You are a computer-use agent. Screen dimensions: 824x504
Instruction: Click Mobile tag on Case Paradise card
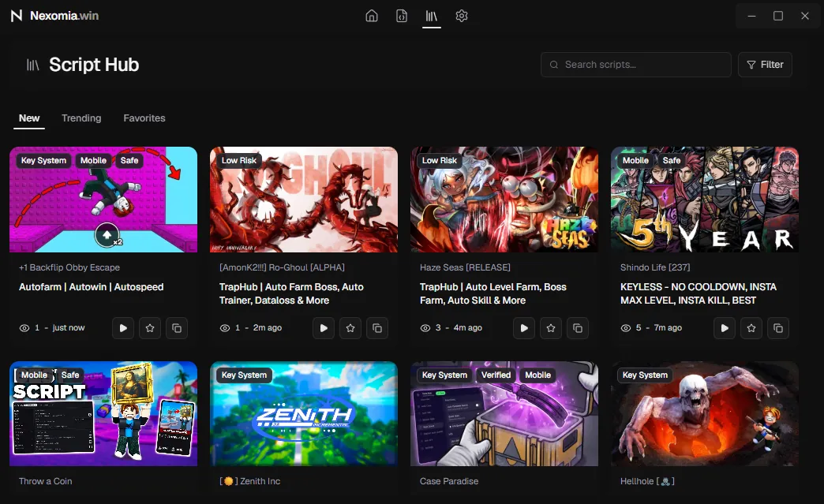(x=538, y=375)
